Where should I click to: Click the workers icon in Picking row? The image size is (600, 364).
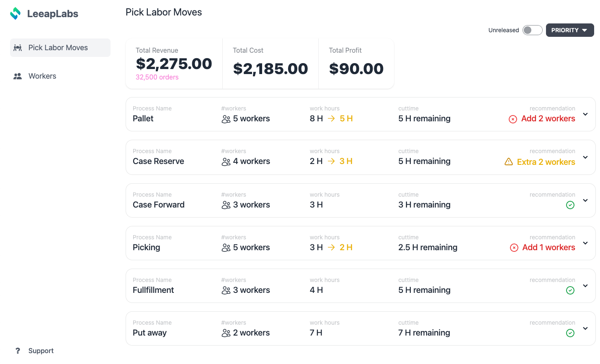tap(226, 248)
